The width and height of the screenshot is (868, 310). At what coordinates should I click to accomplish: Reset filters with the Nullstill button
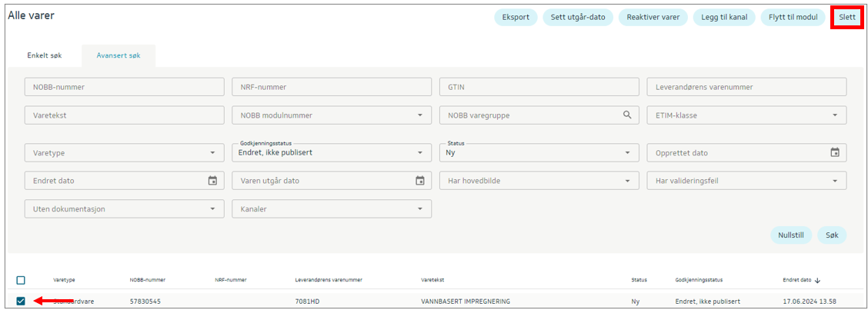tap(790, 235)
